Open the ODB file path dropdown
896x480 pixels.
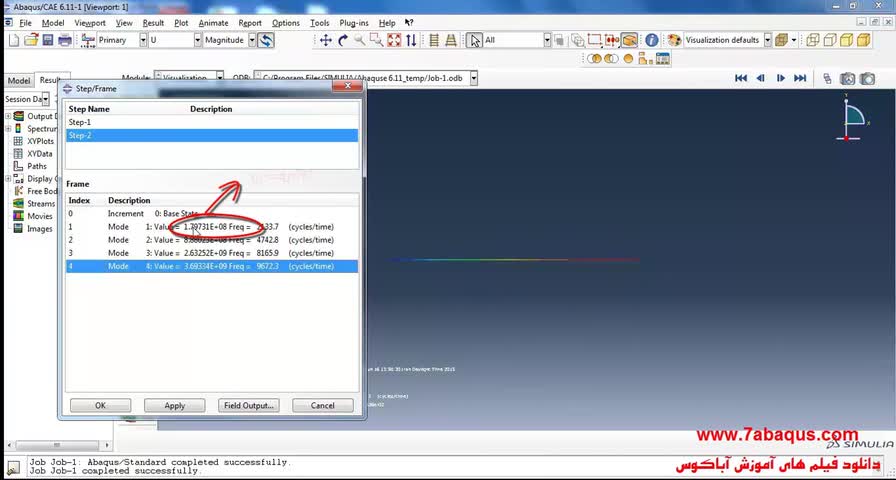pos(474,78)
